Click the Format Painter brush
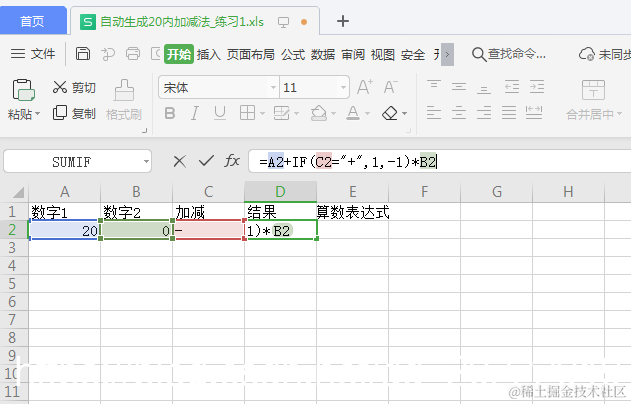Screen dimensions: 631x404 click(124, 90)
